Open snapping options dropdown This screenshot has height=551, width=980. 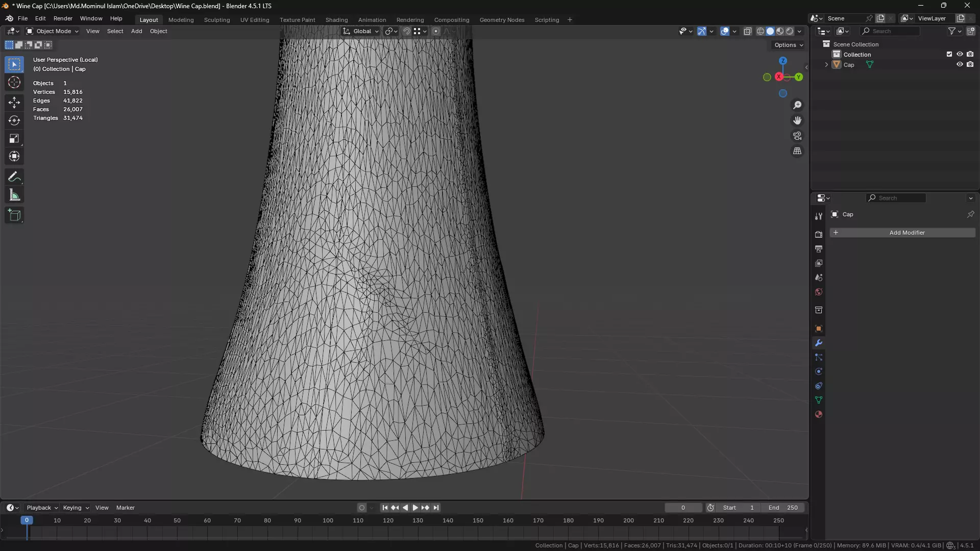pyautogui.click(x=421, y=31)
